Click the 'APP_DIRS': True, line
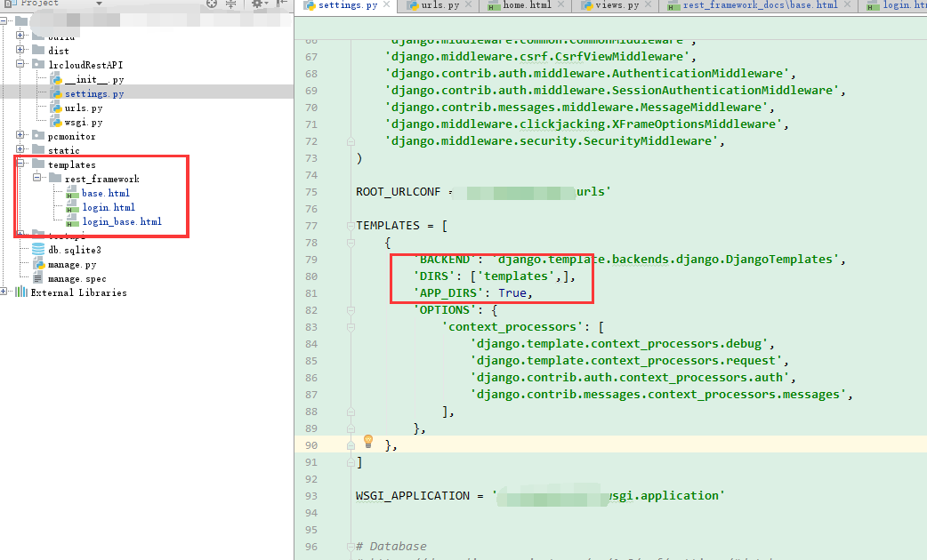This screenshot has width=927, height=560. (473, 293)
